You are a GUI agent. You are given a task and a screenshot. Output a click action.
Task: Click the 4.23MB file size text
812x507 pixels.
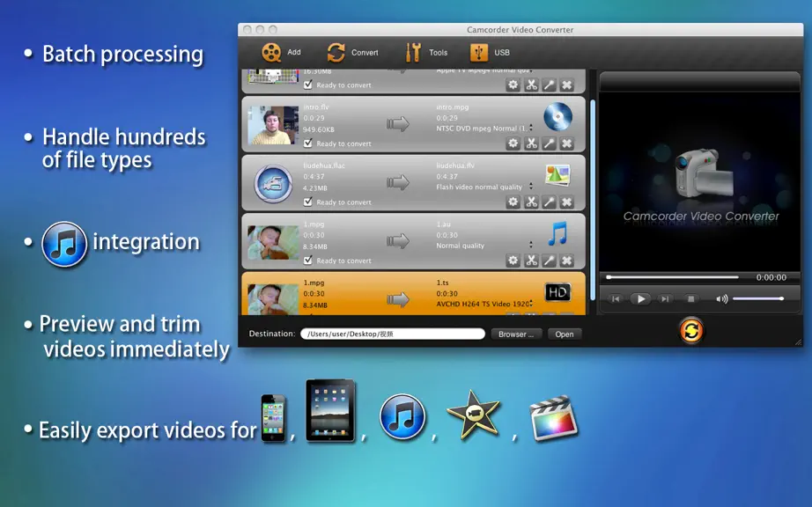(315, 187)
